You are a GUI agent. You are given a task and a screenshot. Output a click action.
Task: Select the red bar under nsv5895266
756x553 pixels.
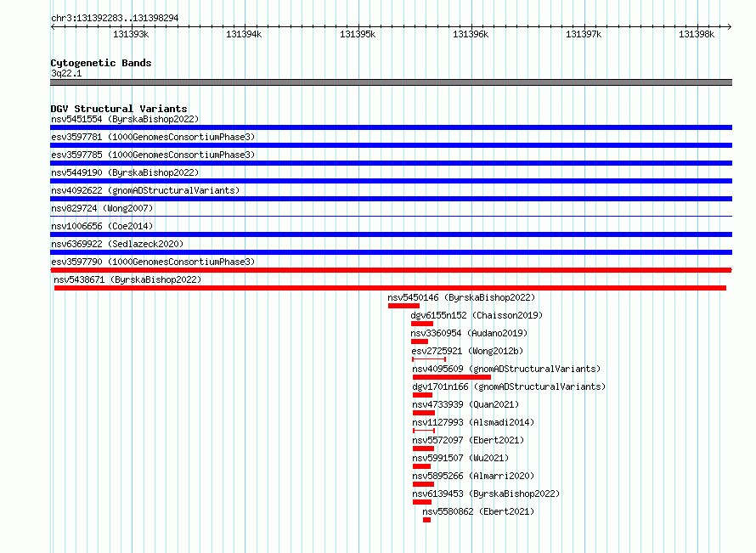pyautogui.click(x=423, y=484)
